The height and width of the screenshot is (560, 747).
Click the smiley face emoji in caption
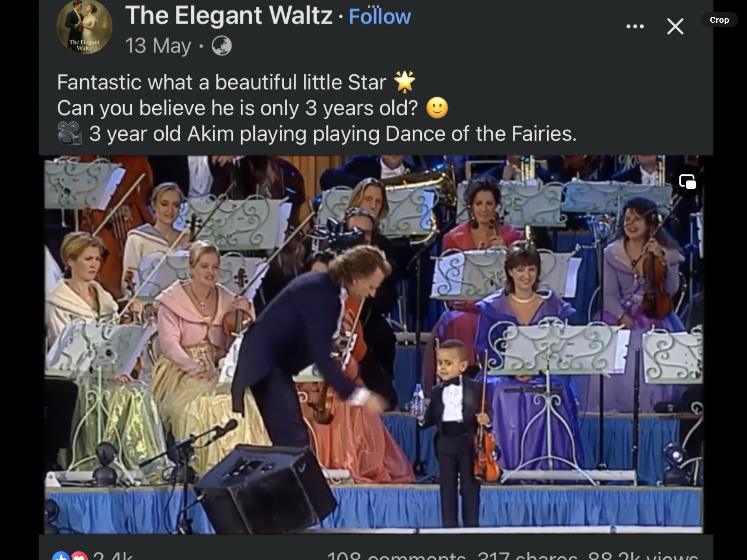[437, 108]
